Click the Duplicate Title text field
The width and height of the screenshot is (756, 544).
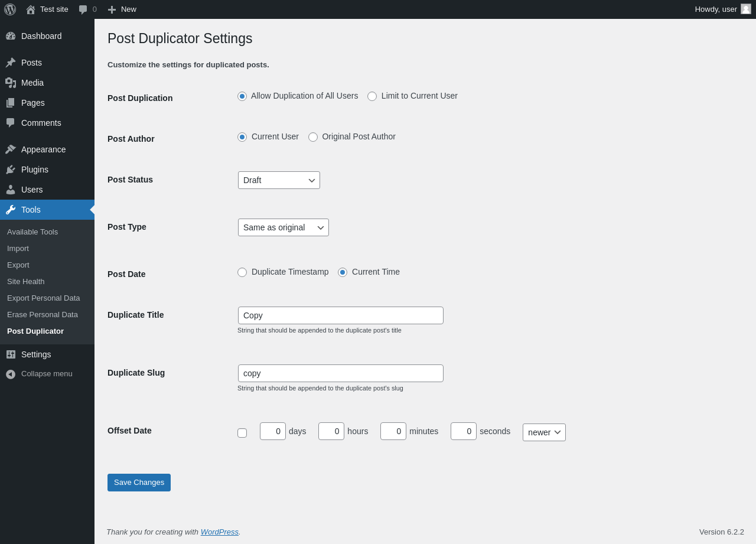pos(340,315)
